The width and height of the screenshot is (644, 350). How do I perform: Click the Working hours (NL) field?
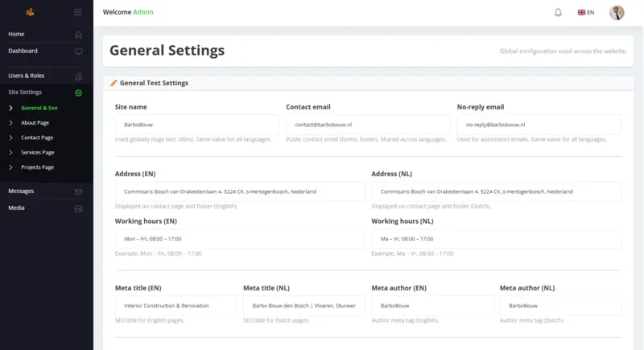(496, 238)
